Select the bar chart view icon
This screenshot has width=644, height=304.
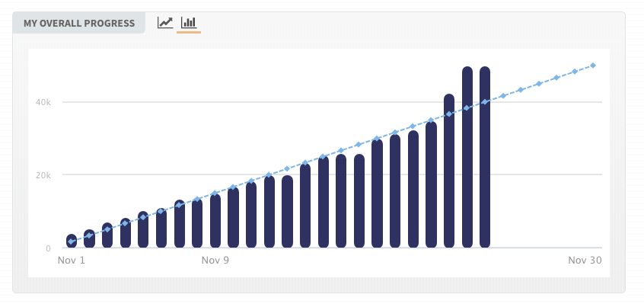coord(189,22)
